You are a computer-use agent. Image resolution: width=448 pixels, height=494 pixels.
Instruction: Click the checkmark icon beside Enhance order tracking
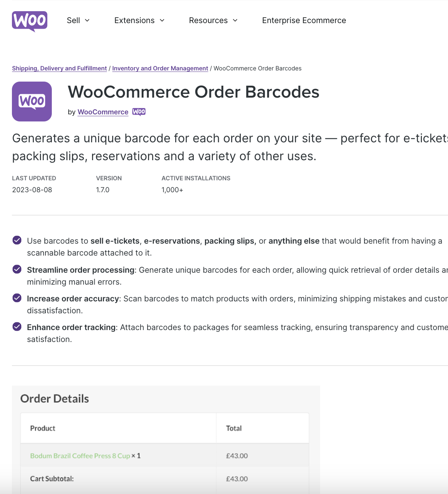pyautogui.click(x=17, y=326)
